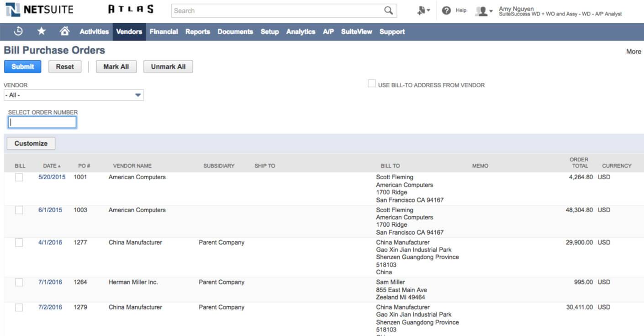
Task: Focus the Select Order Number field
Action: click(x=42, y=122)
